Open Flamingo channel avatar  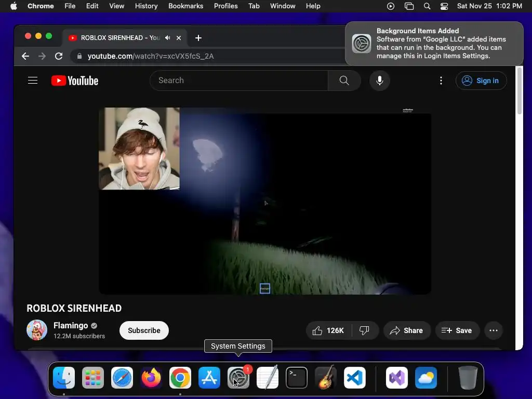point(37,330)
